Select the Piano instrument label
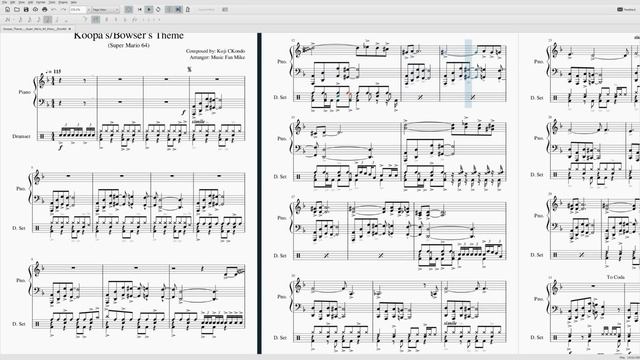Viewport: 640px width, 360px height. [24, 92]
